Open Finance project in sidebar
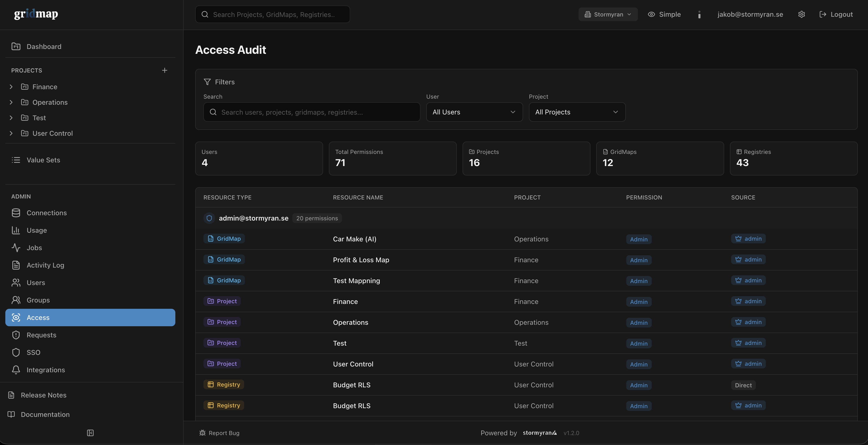The width and height of the screenshot is (868, 445). [x=45, y=87]
